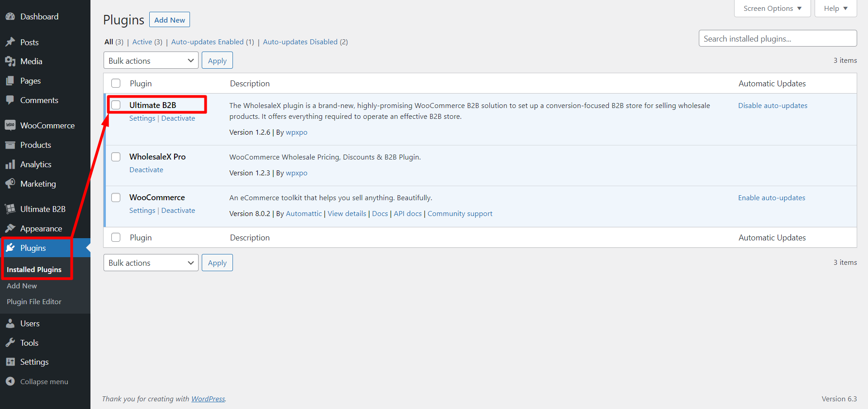Open the Appearance menu label
The height and width of the screenshot is (409, 868).
[41, 229]
